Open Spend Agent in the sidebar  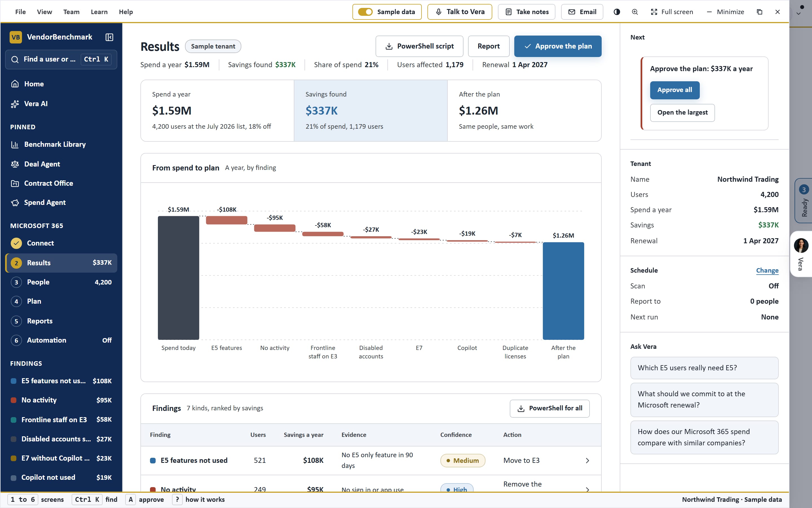coord(61,202)
